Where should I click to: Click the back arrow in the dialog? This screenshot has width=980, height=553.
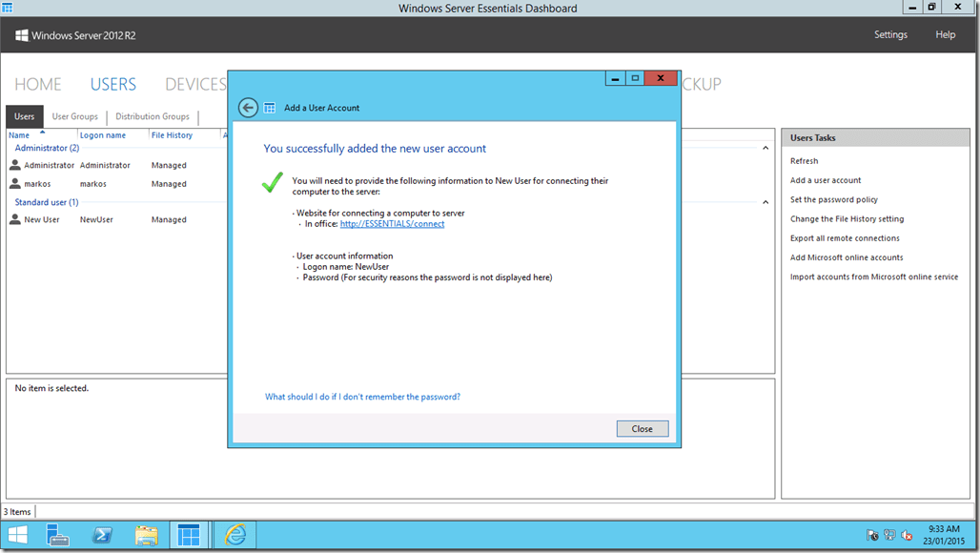click(x=247, y=108)
